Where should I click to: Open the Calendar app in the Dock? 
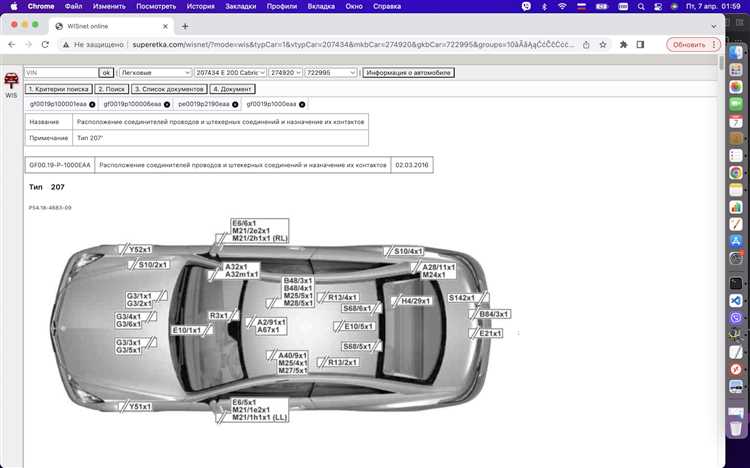pyautogui.click(x=736, y=122)
